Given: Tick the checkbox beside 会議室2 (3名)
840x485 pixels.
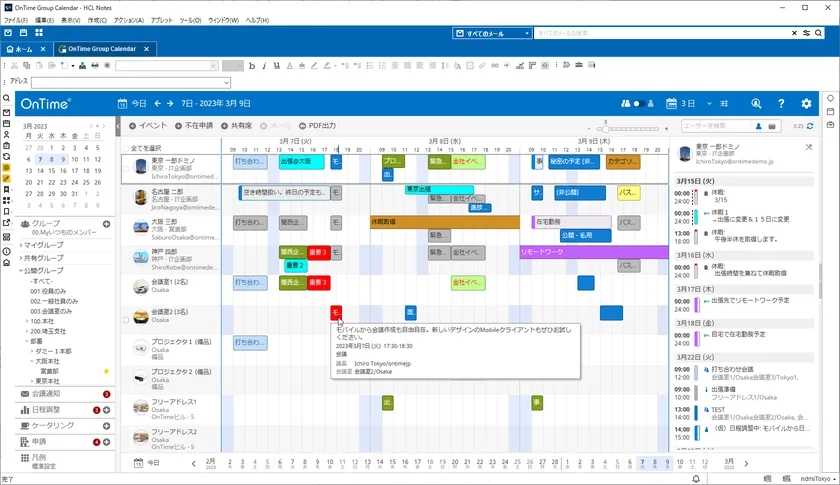Looking at the screenshot, I should 126,320.
